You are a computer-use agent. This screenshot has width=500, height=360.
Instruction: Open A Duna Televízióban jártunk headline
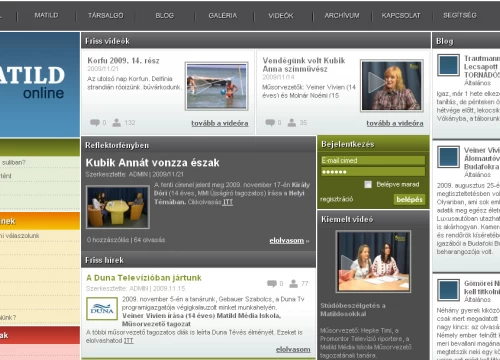(144, 278)
